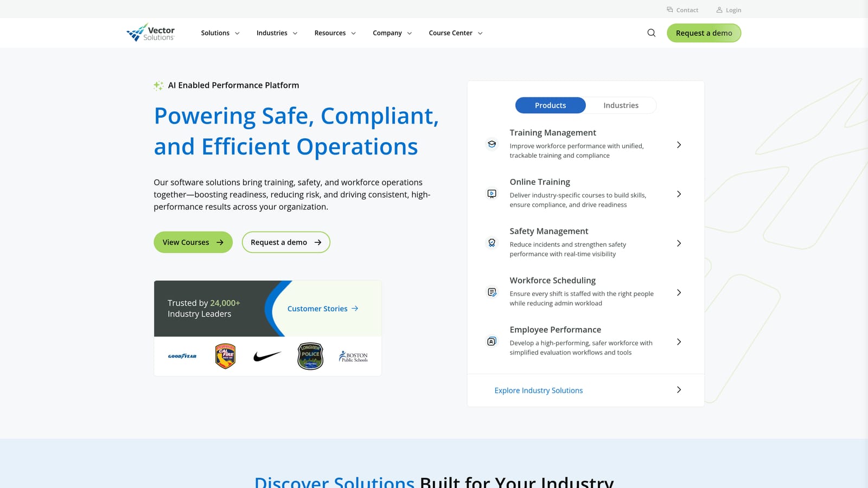
Task: Click the Boston Public Schools logo
Action: click(353, 356)
